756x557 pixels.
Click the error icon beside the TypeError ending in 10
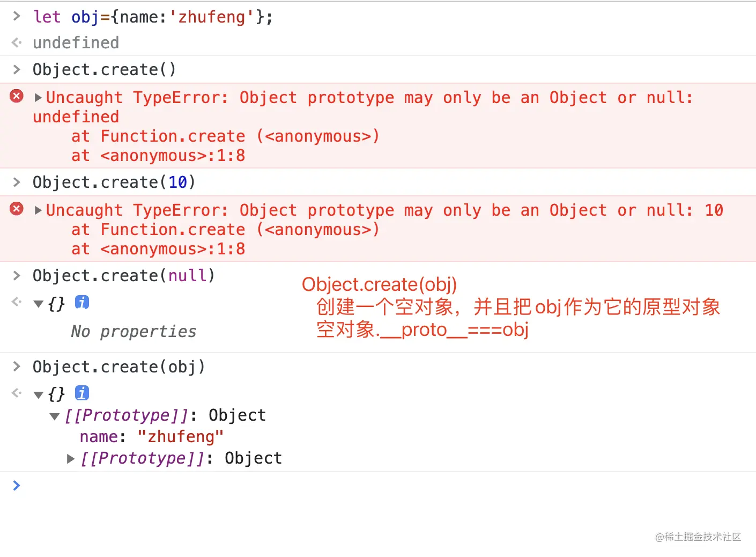coord(17,209)
